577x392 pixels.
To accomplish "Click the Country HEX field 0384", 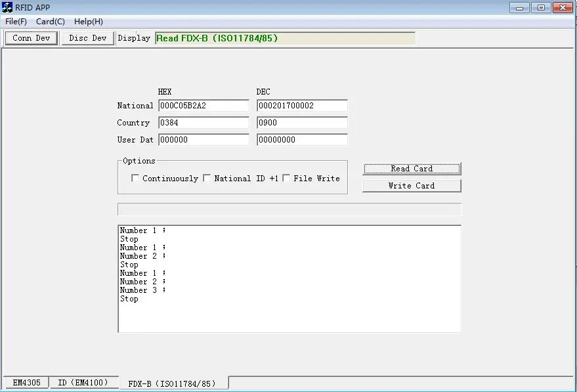I will (x=204, y=123).
